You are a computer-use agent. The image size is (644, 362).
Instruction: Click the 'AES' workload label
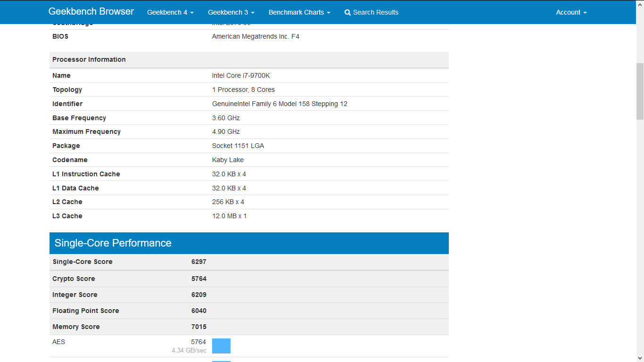(58, 342)
